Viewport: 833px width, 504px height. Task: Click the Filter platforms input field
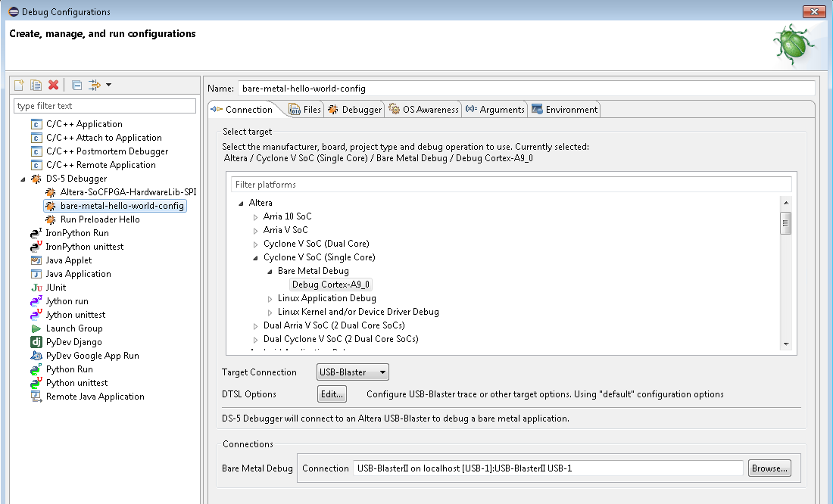tap(511, 185)
